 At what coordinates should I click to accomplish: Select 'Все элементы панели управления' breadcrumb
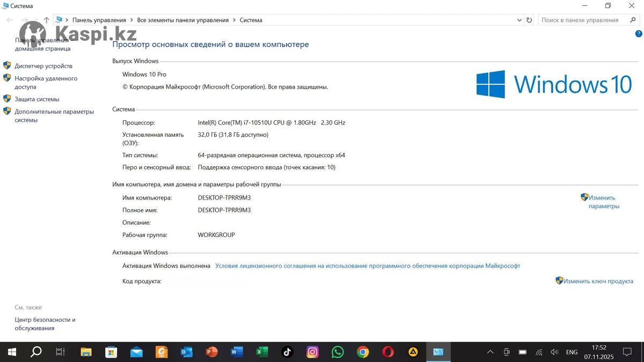(x=182, y=20)
